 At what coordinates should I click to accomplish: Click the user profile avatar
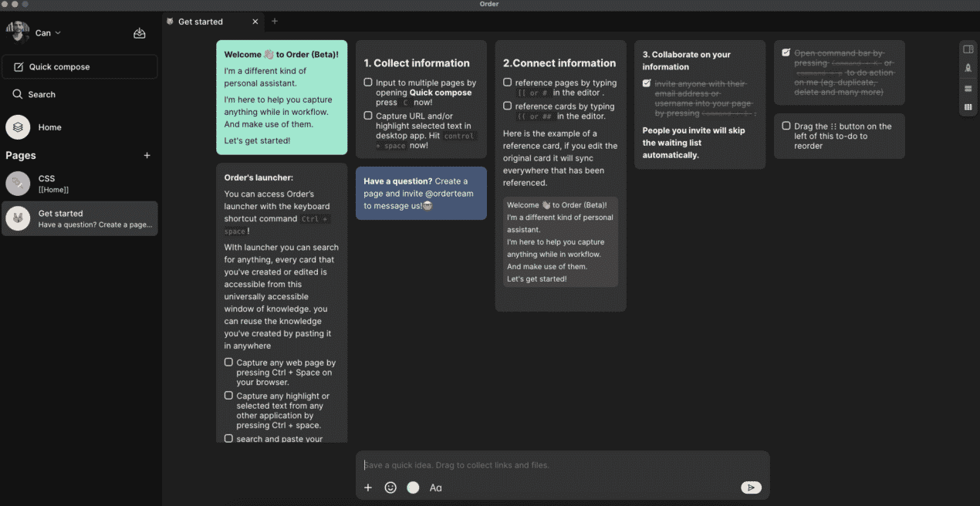(x=18, y=32)
